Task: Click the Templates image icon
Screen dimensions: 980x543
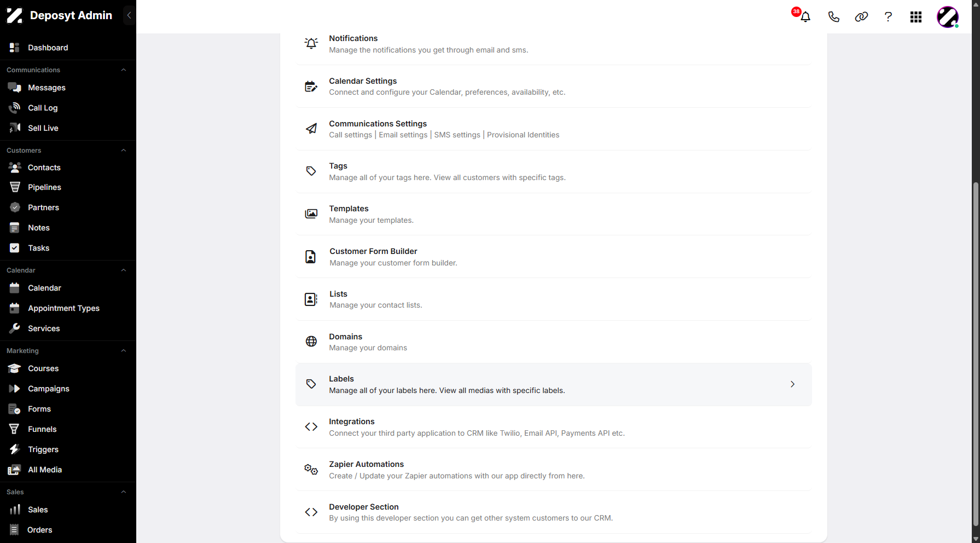Action: pyautogui.click(x=311, y=214)
